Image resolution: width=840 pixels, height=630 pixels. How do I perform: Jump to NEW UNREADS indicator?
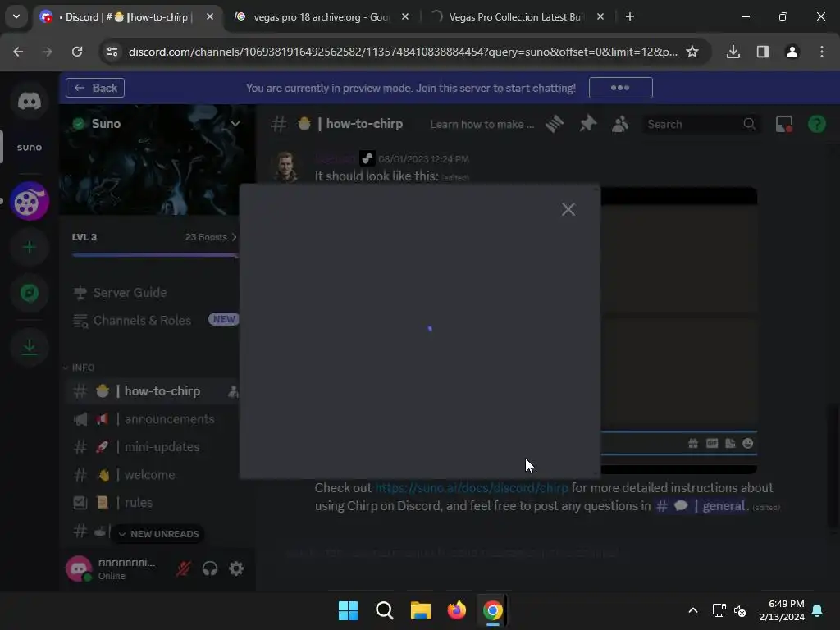[158, 533]
